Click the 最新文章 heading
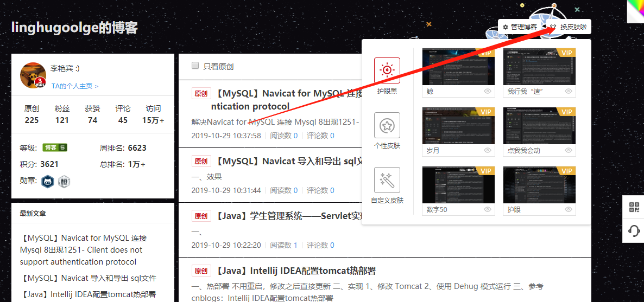This screenshot has width=644, height=302. pos(33,214)
